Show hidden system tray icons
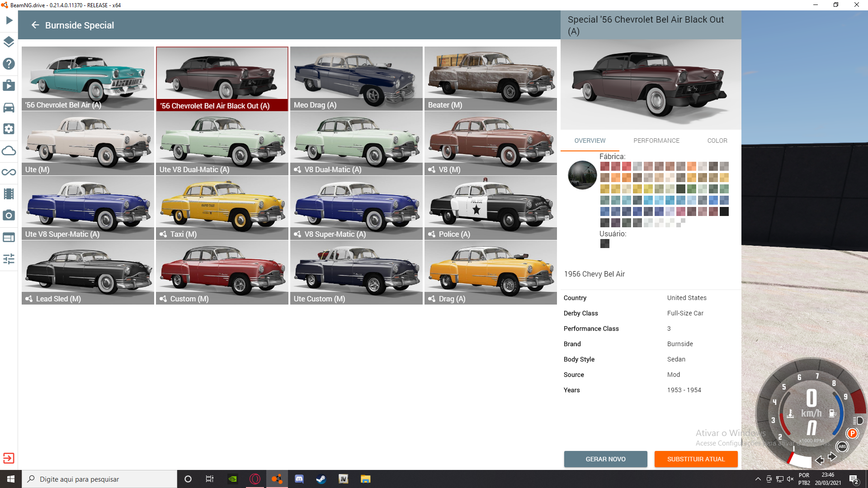Screen dimensions: 868x488 758,479
